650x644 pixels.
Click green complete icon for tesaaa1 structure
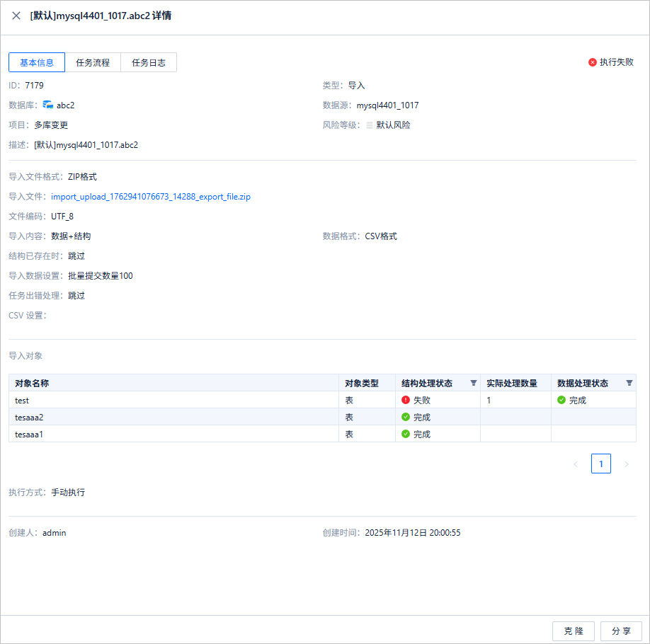point(406,434)
